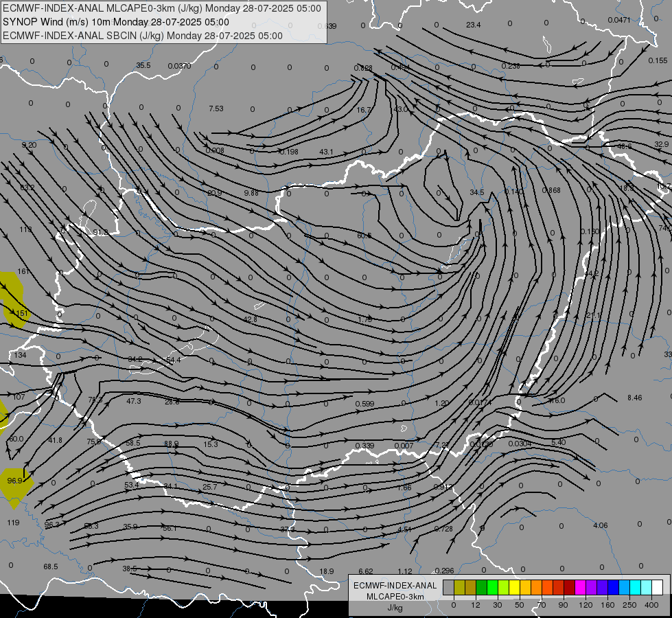
Task: Click the map value 0.155
Action: 658,60
